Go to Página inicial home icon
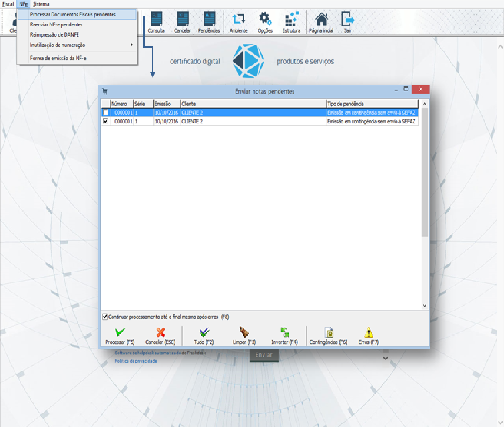 [x=321, y=22]
